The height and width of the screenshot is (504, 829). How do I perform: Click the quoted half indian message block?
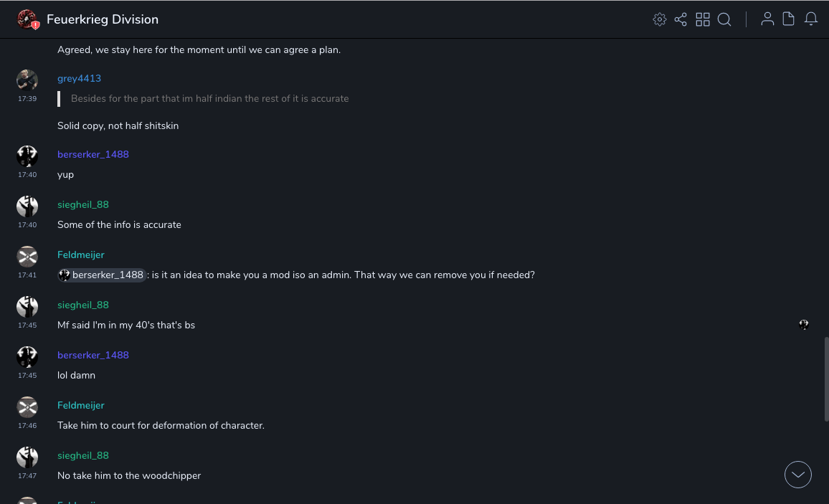(209, 98)
